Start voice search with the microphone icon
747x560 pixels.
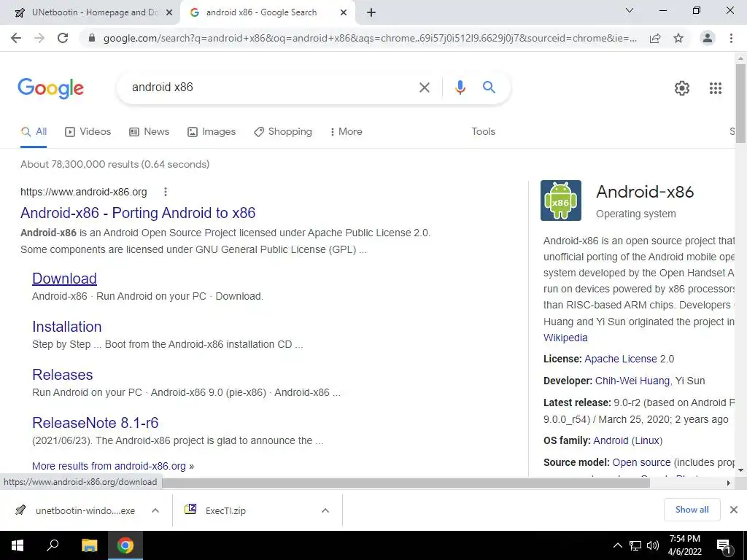[x=460, y=87]
